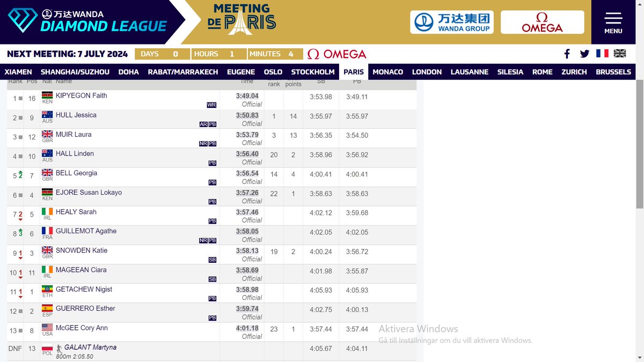Click the page vertical scrollbar

(x=640, y=144)
